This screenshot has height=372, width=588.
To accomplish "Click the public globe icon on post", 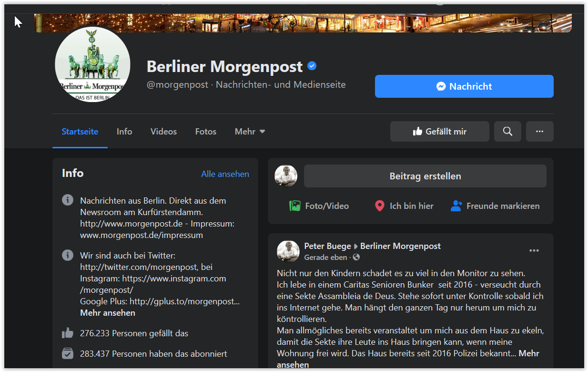I will (x=356, y=258).
